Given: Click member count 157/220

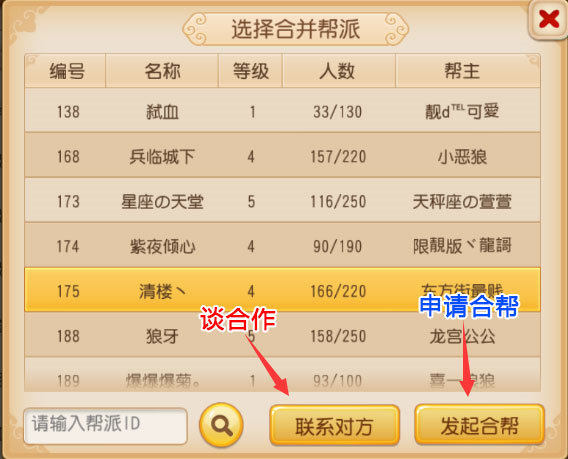Looking at the screenshot, I should (338, 157).
